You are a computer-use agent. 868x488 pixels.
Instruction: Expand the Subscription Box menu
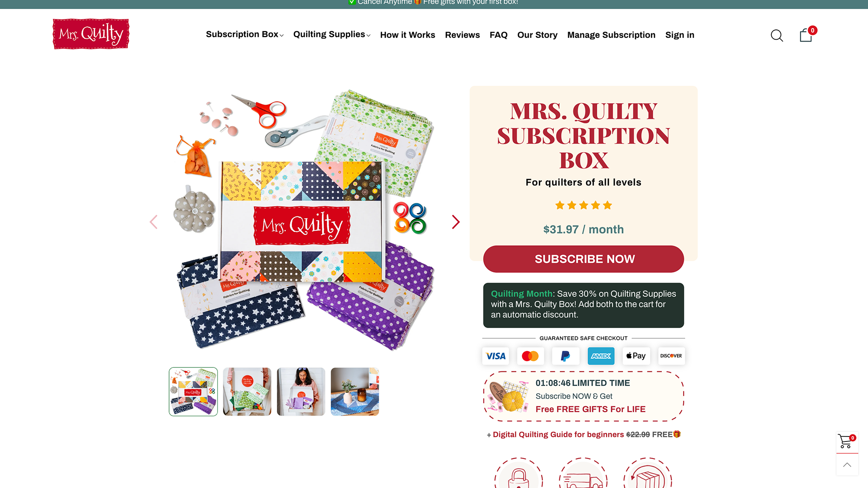click(245, 34)
